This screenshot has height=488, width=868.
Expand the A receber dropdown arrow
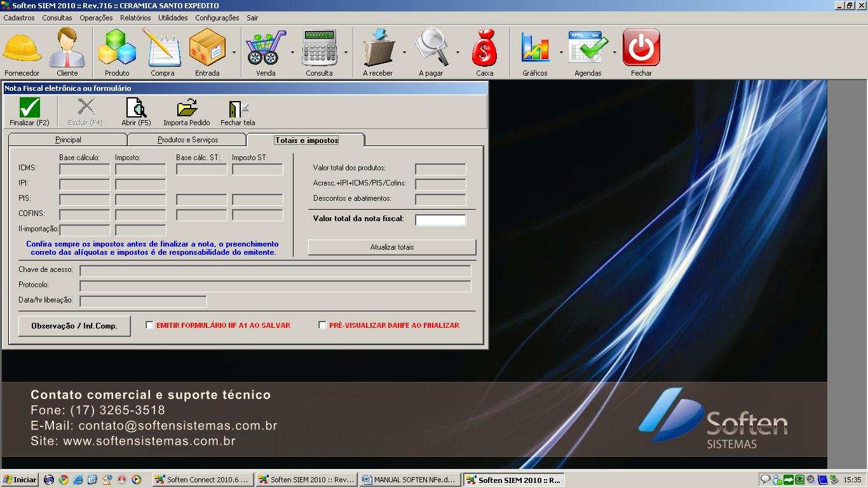point(404,52)
